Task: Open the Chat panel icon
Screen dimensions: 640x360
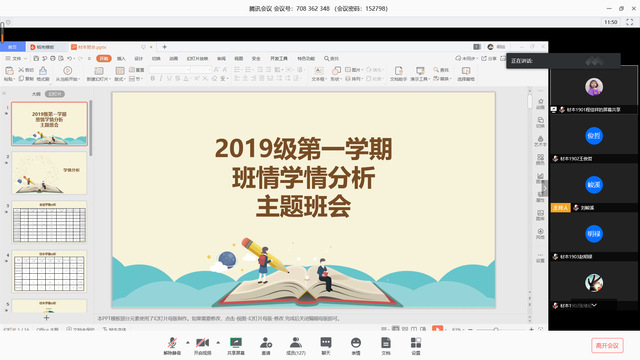Action: [x=326, y=346]
